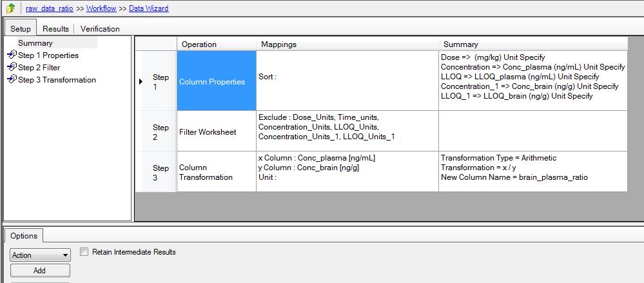Select Summary in the steps tree
This screenshot has width=644, height=283.
click(x=35, y=43)
